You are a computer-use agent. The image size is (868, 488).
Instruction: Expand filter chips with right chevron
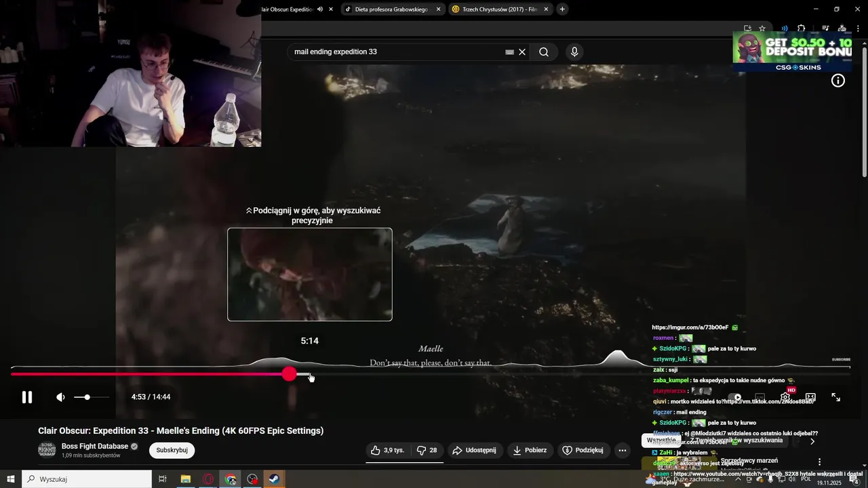pyautogui.click(x=812, y=441)
